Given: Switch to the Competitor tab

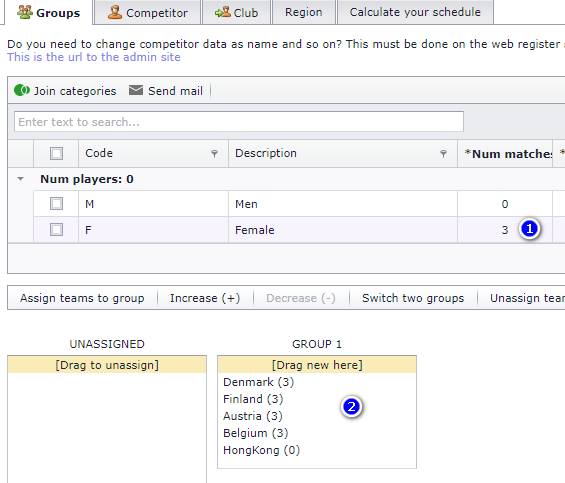Looking at the screenshot, I should (x=148, y=13).
